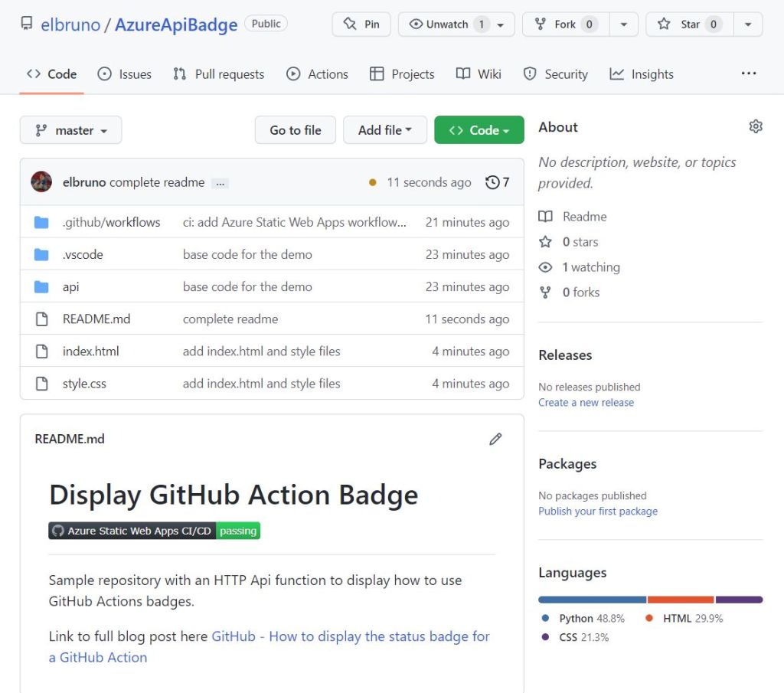
Task: Star the repository
Action: 688,24
